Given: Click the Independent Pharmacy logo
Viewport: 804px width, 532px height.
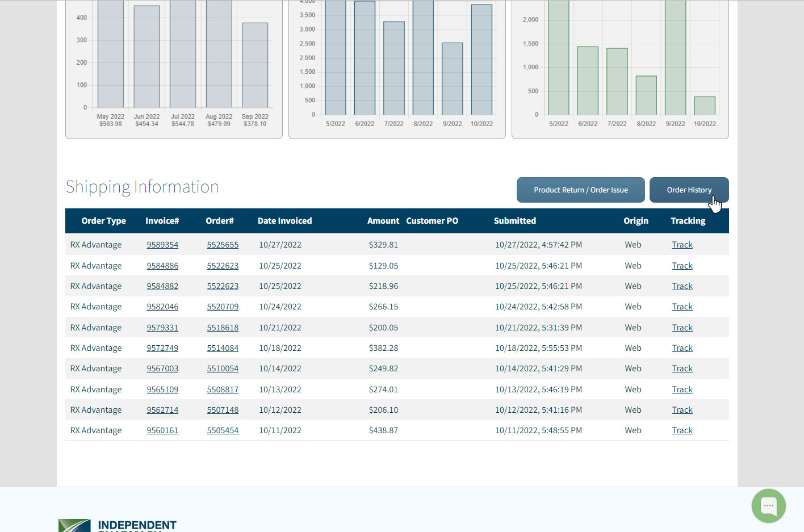Looking at the screenshot, I should point(118,525).
